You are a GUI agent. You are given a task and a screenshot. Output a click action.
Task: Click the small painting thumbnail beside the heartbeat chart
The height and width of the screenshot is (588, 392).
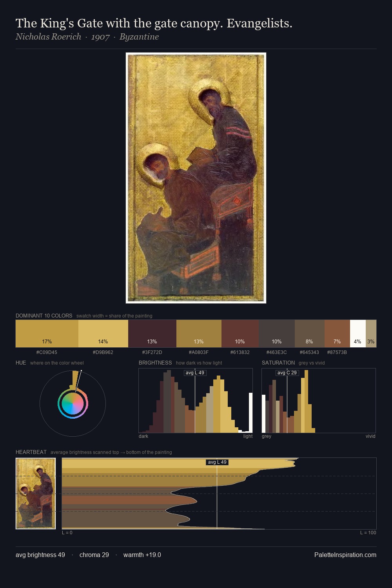[36, 494]
